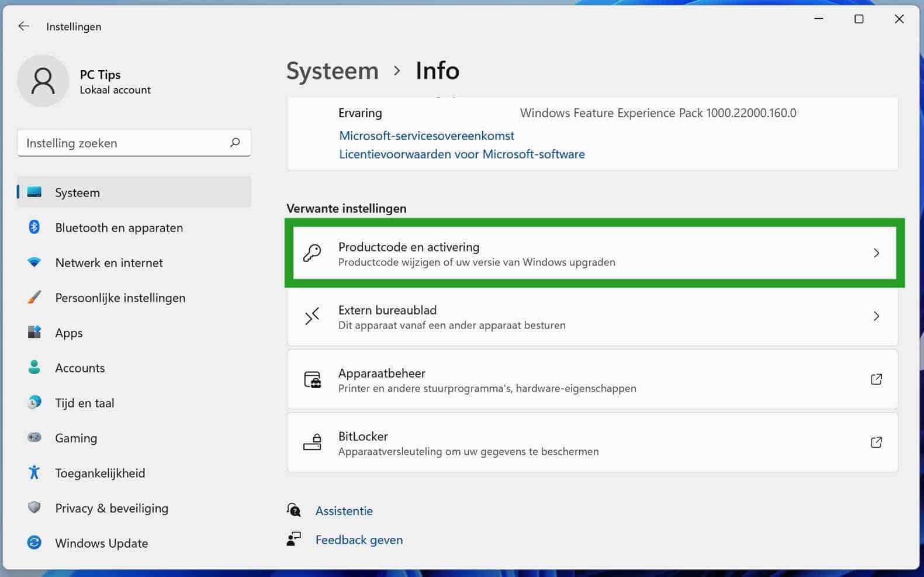The image size is (924, 577).
Task: Click the Tijd en taal clock icon
Action: pos(34,402)
